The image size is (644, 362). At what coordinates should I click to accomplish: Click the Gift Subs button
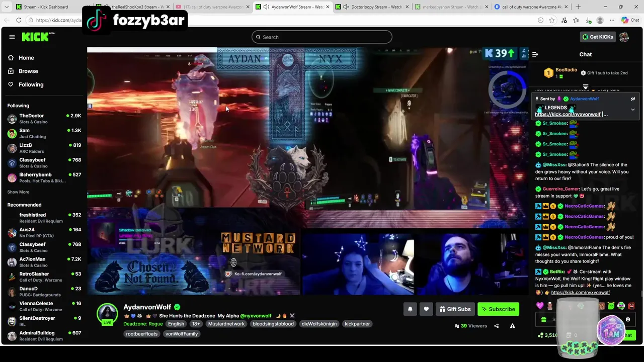455,309
